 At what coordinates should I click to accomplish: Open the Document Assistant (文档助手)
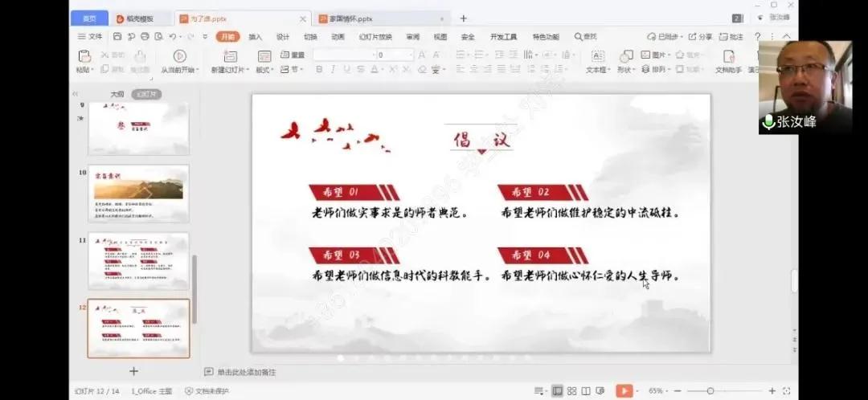pyautogui.click(x=728, y=56)
